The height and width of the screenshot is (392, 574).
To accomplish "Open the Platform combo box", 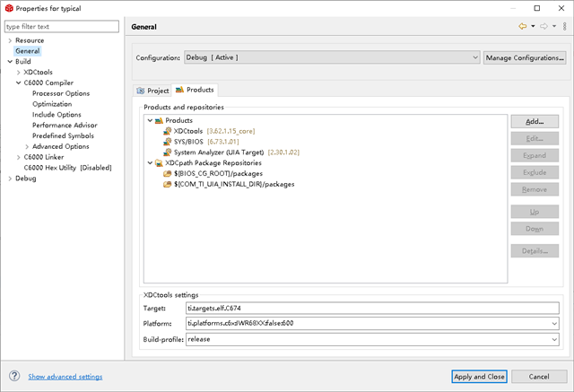I will coord(556,324).
